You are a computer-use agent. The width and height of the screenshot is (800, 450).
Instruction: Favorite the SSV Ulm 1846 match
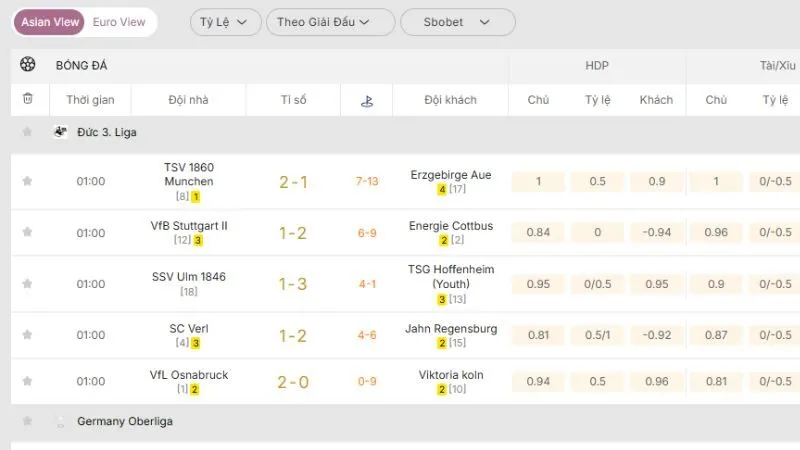(x=27, y=284)
